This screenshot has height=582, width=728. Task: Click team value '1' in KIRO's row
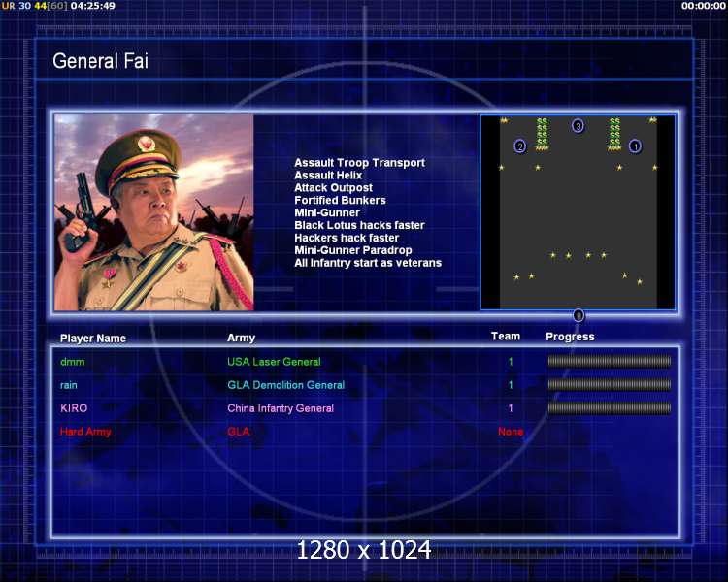click(511, 408)
